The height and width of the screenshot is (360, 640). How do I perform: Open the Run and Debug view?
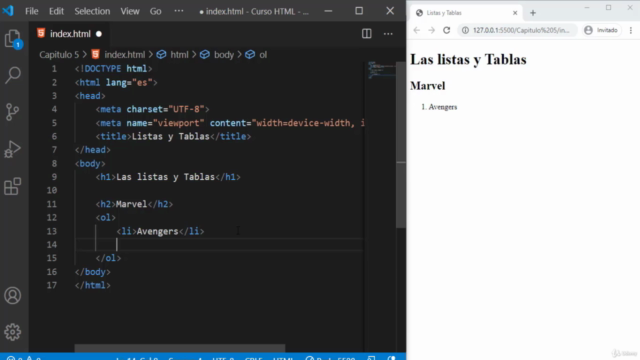pos(13,149)
